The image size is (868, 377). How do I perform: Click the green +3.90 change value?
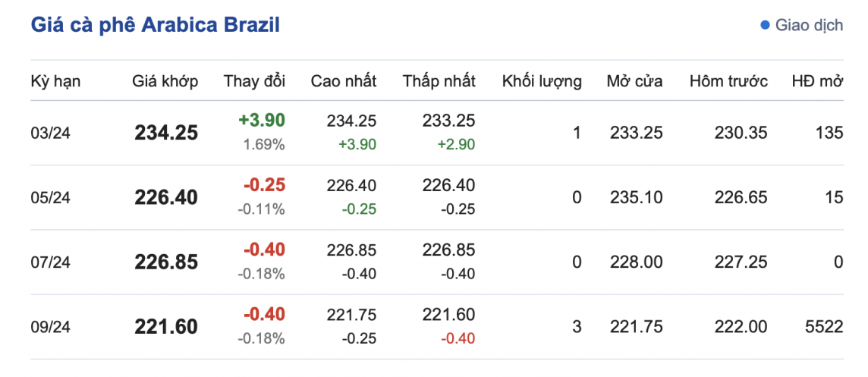[x=262, y=120]
